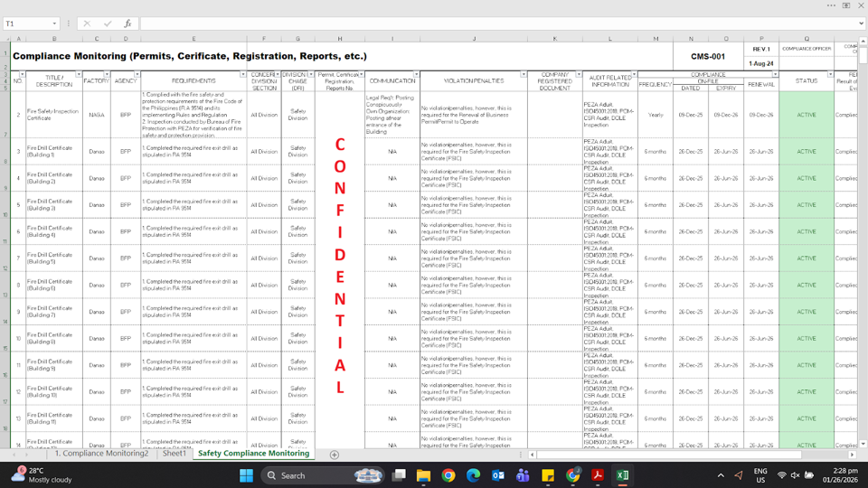Viewport: 868px width, 488px height.
Task: Select the NAGA factory cell
Action: [97, 115]
